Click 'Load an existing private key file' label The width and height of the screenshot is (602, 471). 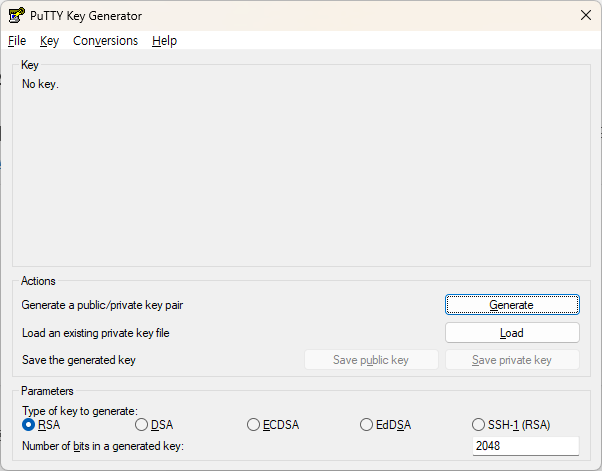point(96,333)
